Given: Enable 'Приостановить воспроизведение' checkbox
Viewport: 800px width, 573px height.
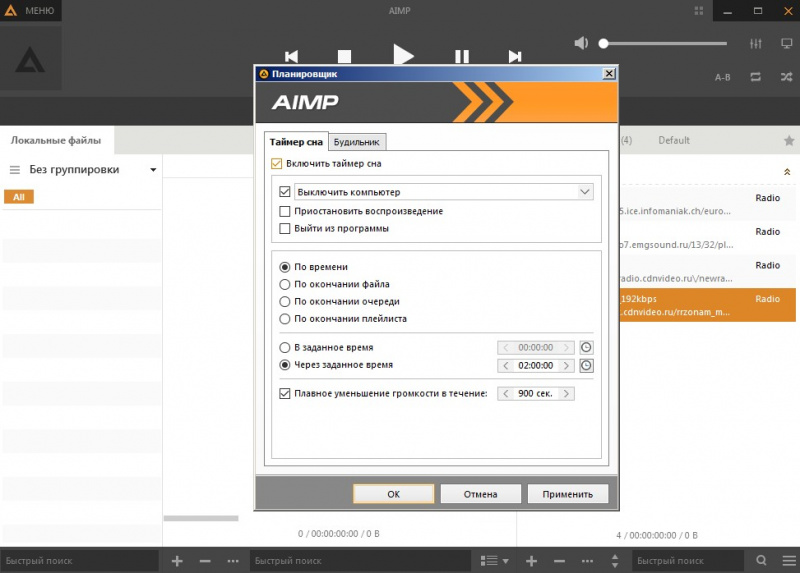Looking at the screenshot, I should 285,211.
